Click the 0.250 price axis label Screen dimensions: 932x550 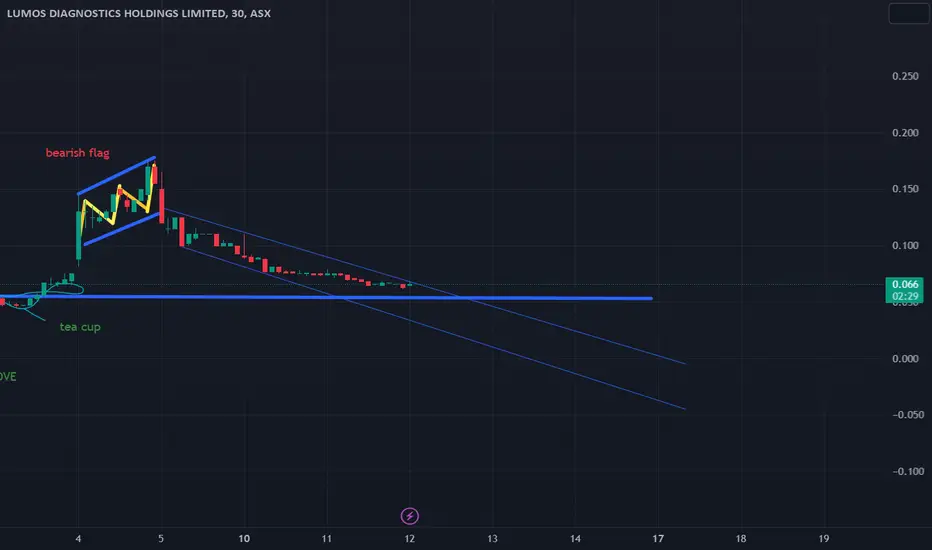905,76
